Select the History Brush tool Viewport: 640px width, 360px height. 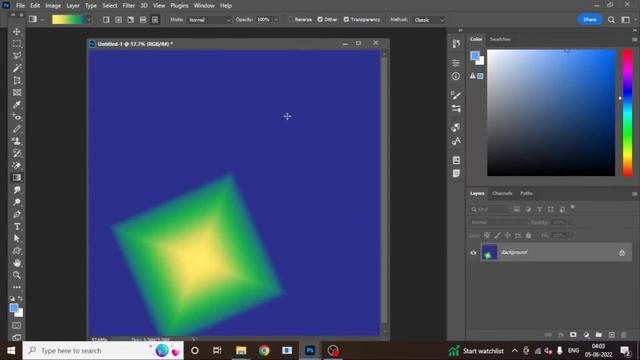(17, 153)
